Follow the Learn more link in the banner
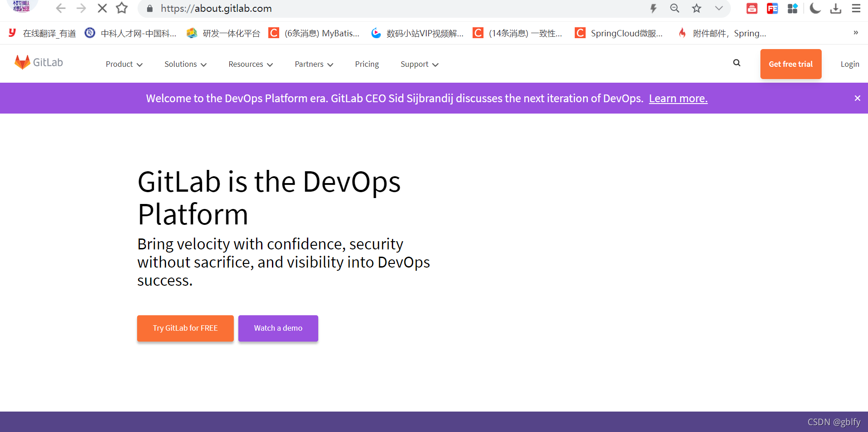 click(x=678, y=98)
